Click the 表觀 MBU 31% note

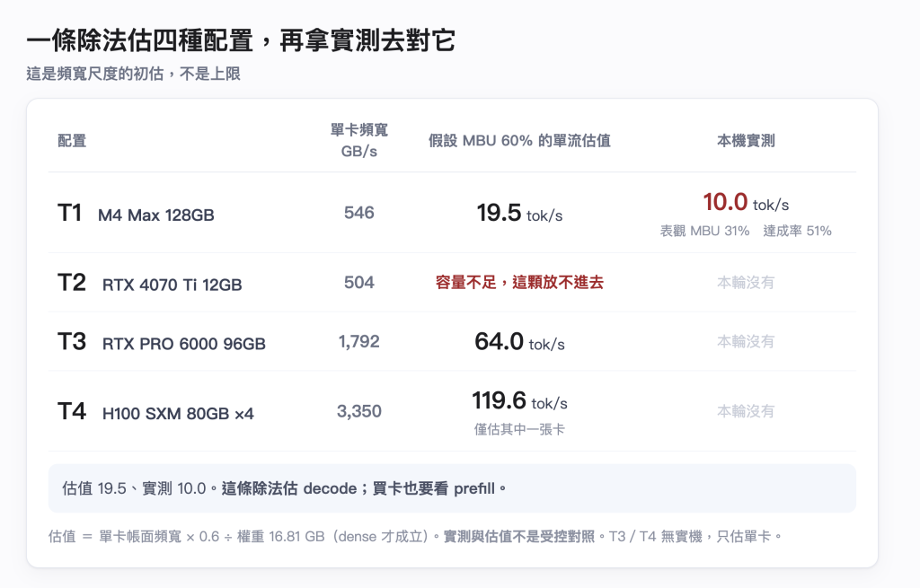pyautogui.click(x=704, y=231)
